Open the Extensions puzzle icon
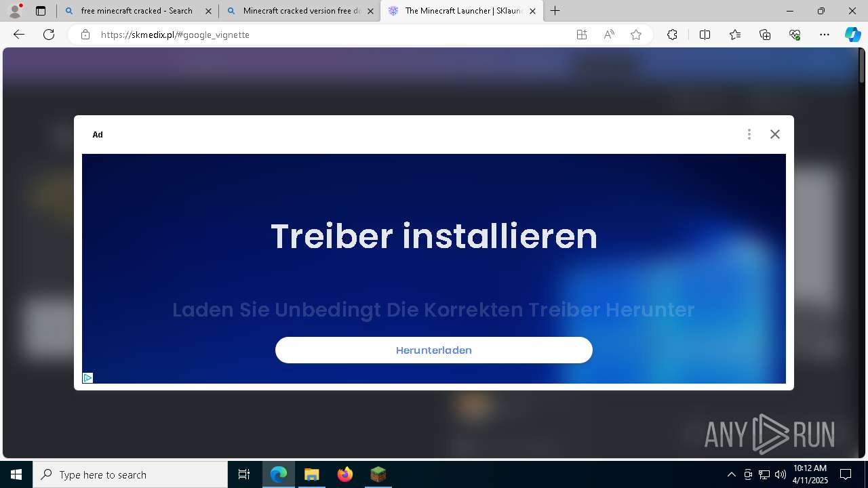868x488 pixels. 672,35
